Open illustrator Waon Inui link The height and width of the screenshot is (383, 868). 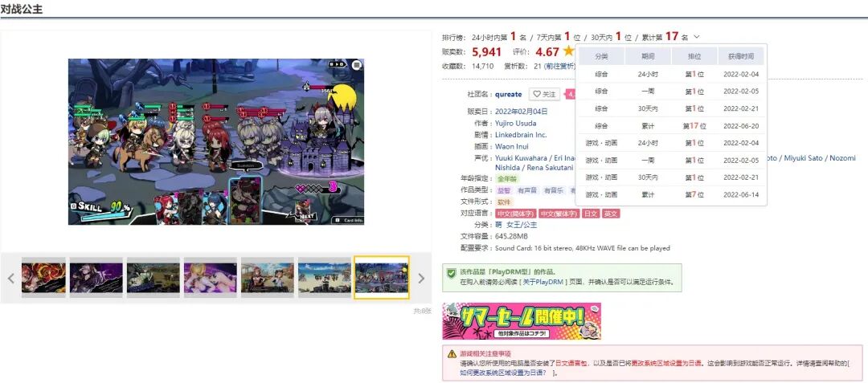[x=511, y=146]
